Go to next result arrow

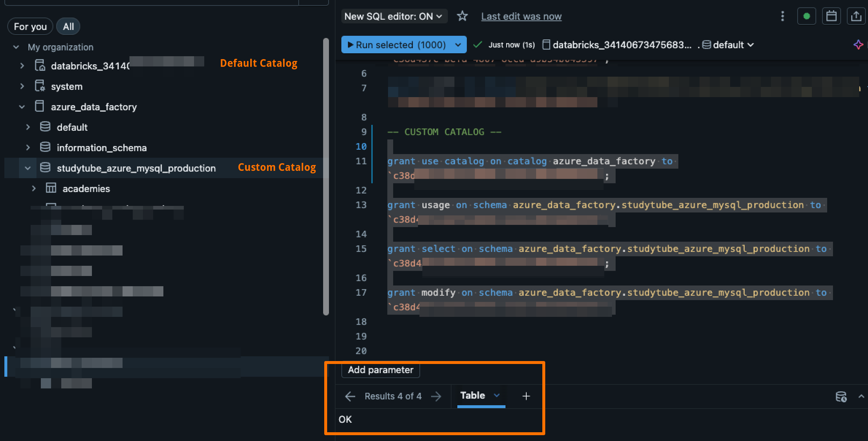436,396
